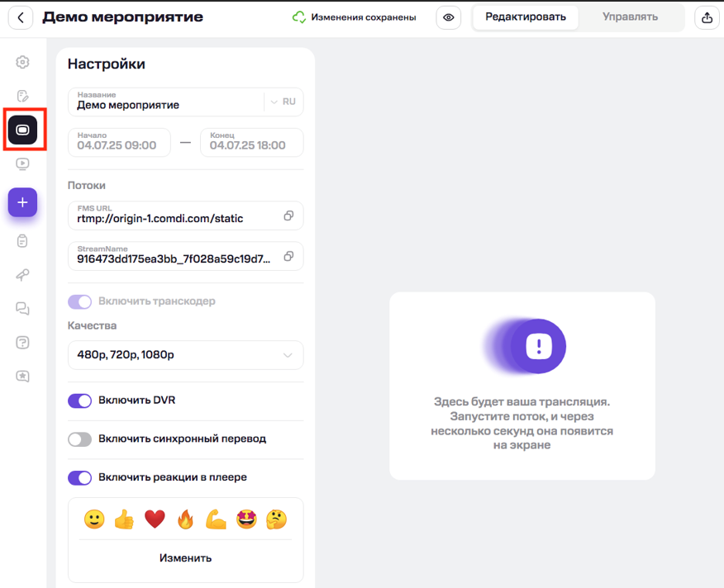Disable the Включить DVR switch

(79, 401)
